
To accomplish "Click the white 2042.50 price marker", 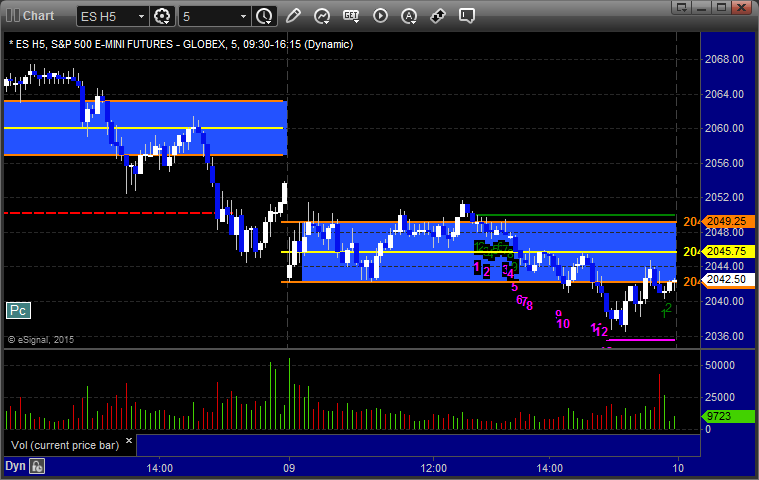I will (729, 280).
